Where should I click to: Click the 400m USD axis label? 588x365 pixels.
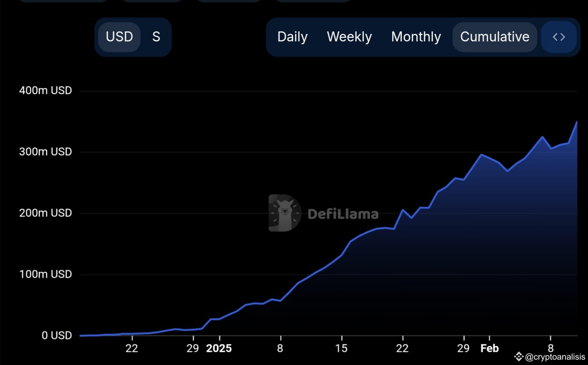click(46, 91)
